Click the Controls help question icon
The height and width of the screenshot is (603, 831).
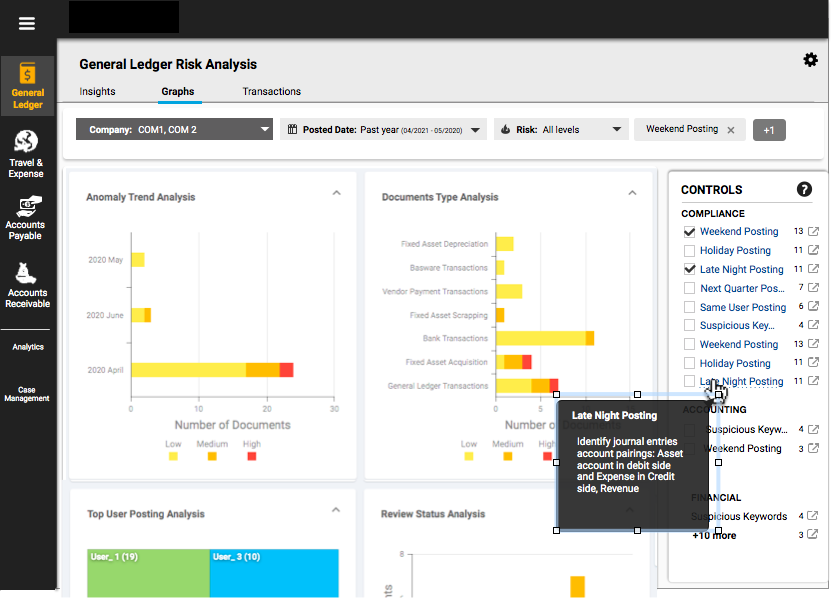pyautogui.click(x=803, y=189)
